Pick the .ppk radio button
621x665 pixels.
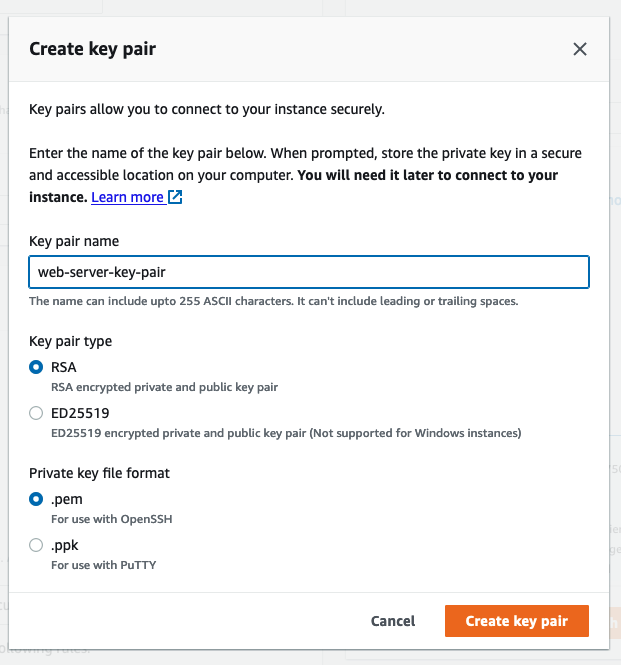(x=36, y=545)
